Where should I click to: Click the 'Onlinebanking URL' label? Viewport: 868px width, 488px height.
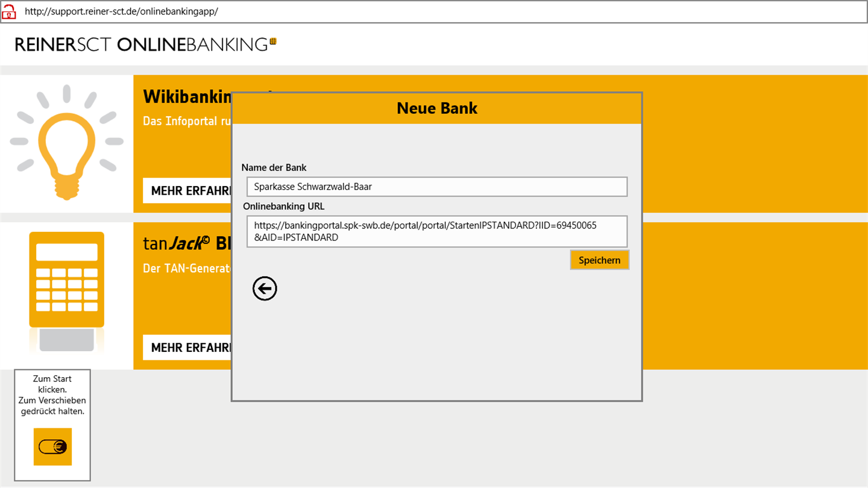tap(284, 206)
